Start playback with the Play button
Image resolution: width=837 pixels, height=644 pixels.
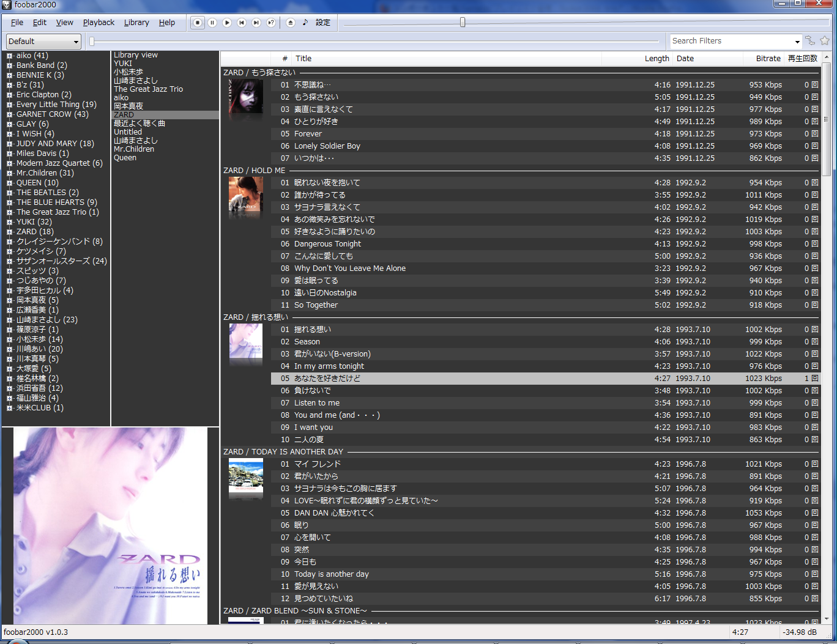click(x=227, y=23)
